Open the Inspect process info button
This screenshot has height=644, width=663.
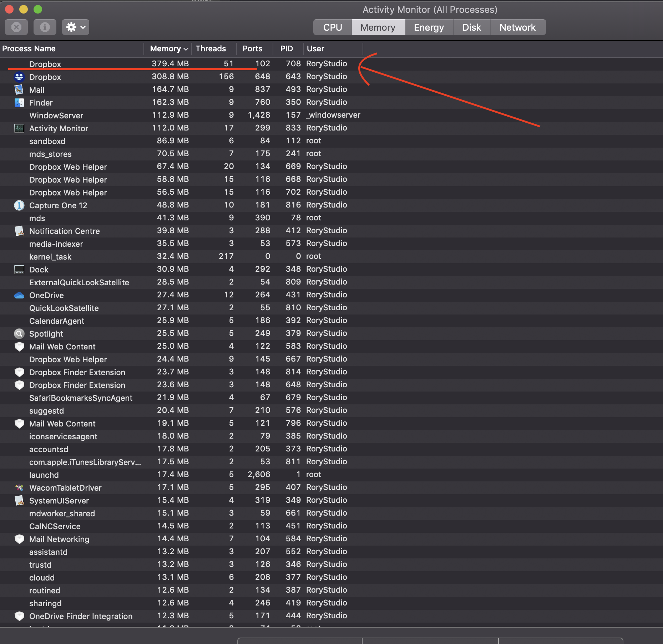45,27
